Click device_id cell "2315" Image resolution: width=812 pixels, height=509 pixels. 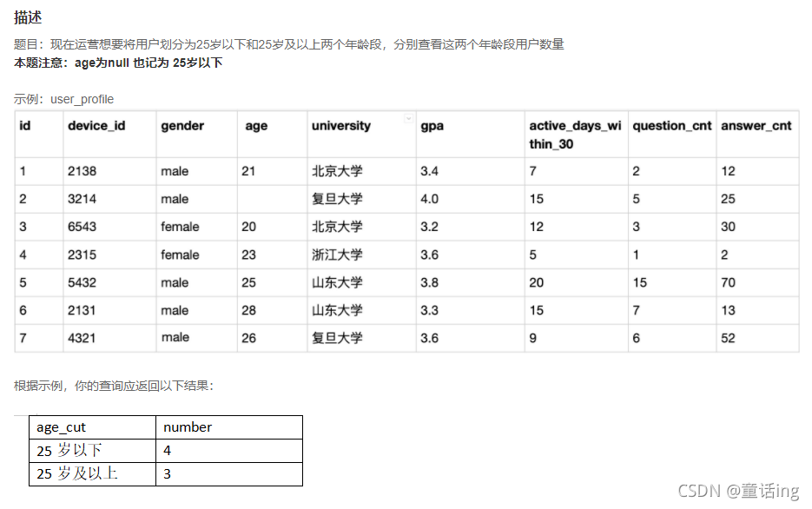[82, 254]
